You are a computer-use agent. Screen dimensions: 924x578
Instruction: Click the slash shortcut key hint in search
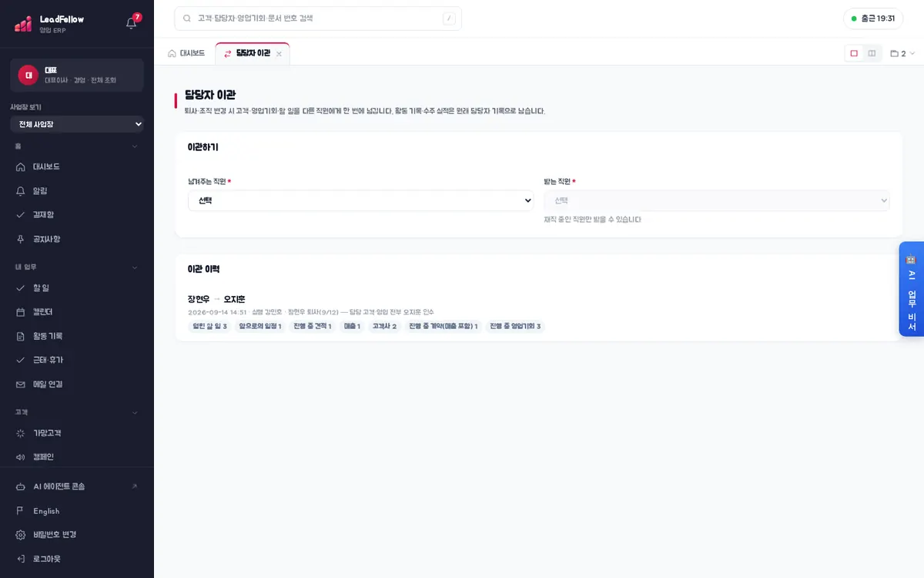(x=449, y=18)
